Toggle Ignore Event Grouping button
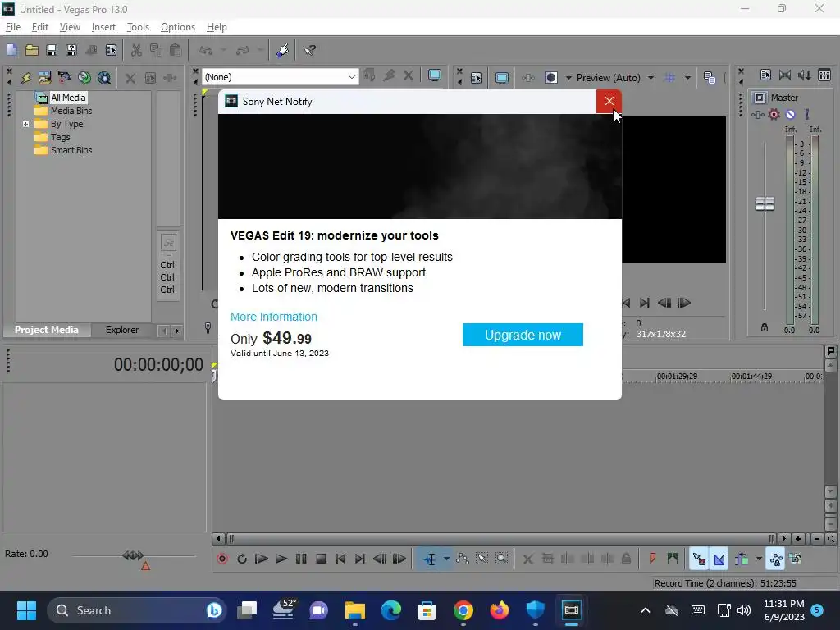This screenshot has height=630, width=840. 796,559
